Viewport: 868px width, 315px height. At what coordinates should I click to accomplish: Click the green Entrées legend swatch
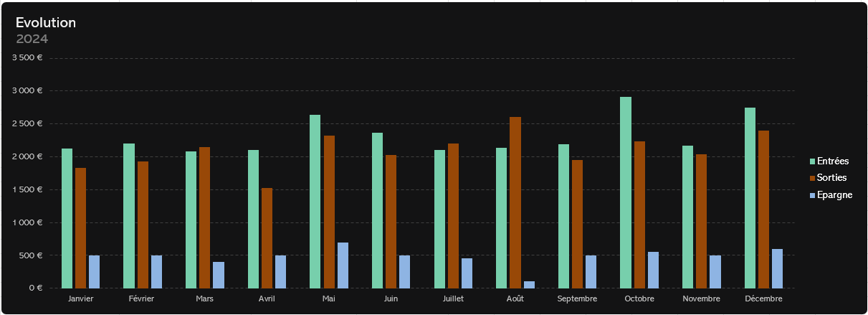tap(812, 161)
